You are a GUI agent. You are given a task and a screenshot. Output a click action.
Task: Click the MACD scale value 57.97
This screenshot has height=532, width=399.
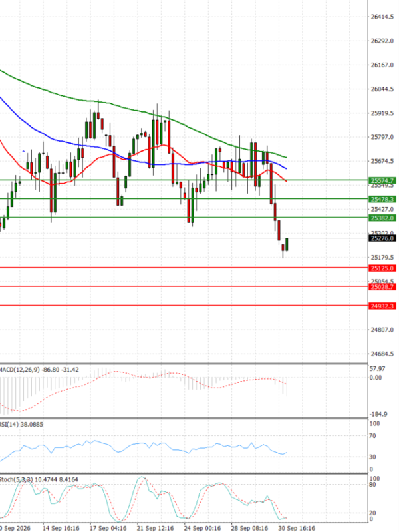[377, 368]
